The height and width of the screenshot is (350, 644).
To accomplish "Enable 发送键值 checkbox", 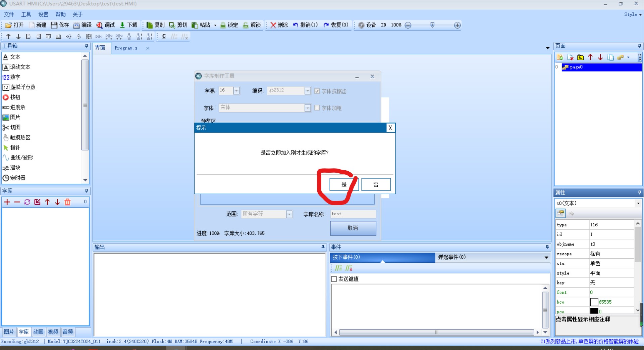I will [334, 279].
